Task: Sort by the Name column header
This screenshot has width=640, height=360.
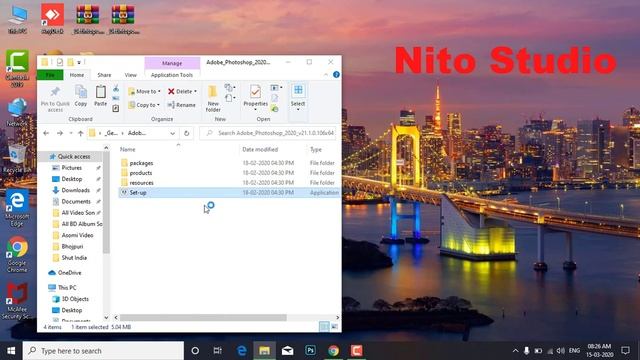Action: coord(128,149)
